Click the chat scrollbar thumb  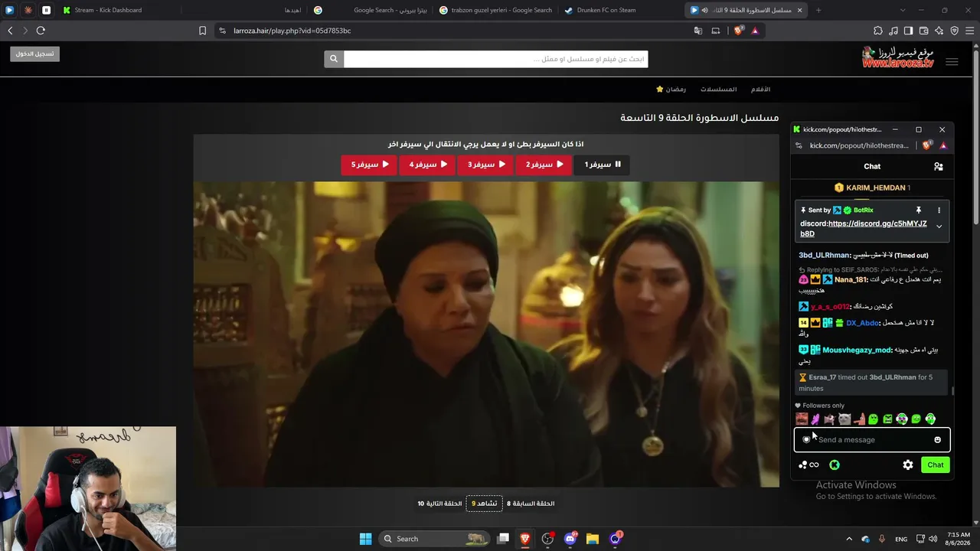[x=952, y=391]
